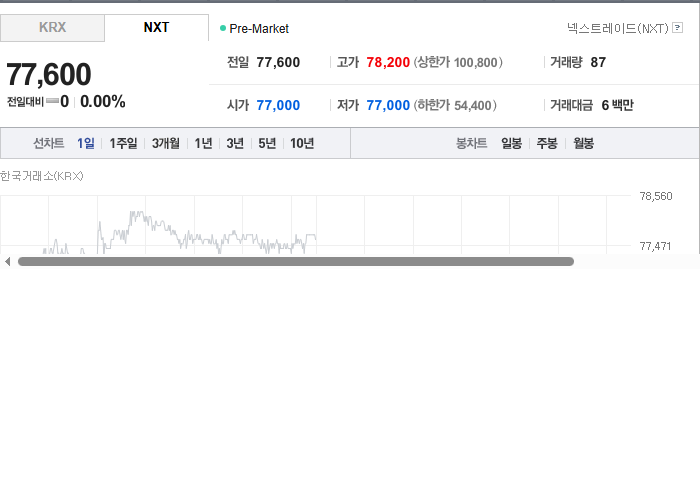Click the 선차트 label
This screenshot has width=700, height=490.
[49, 143]
